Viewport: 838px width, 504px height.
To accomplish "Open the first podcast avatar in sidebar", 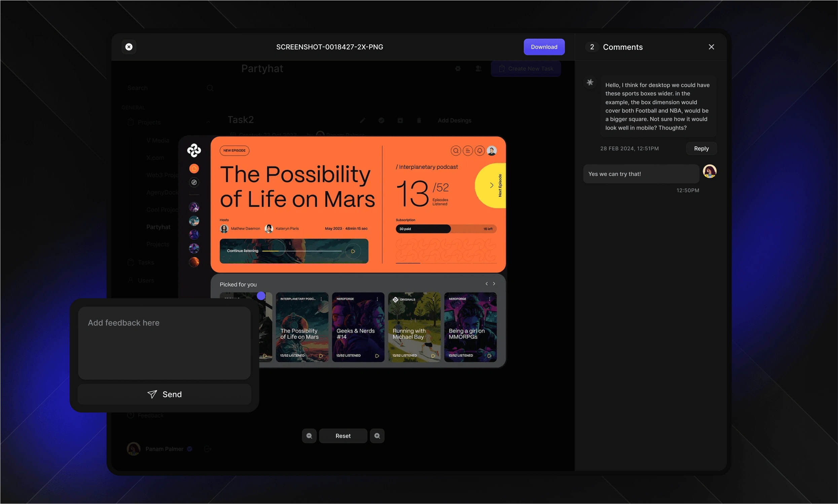I will 194,207.
